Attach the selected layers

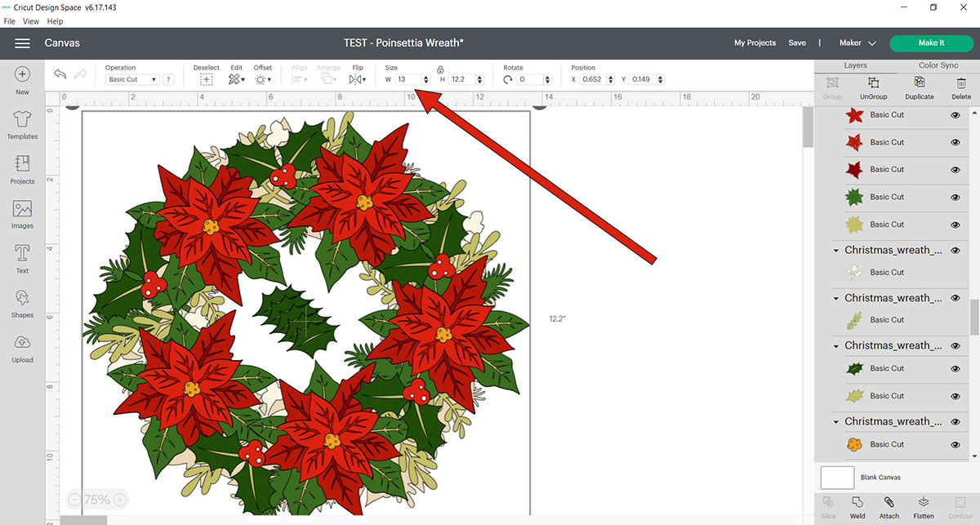pos(889,507)
